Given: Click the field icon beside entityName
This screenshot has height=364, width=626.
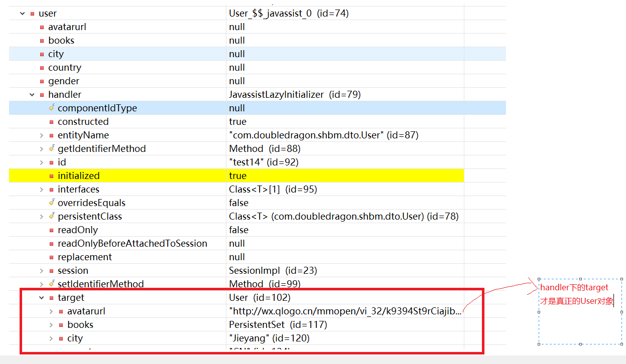Looking at the screenshot, I should click(x=52, y=135).
